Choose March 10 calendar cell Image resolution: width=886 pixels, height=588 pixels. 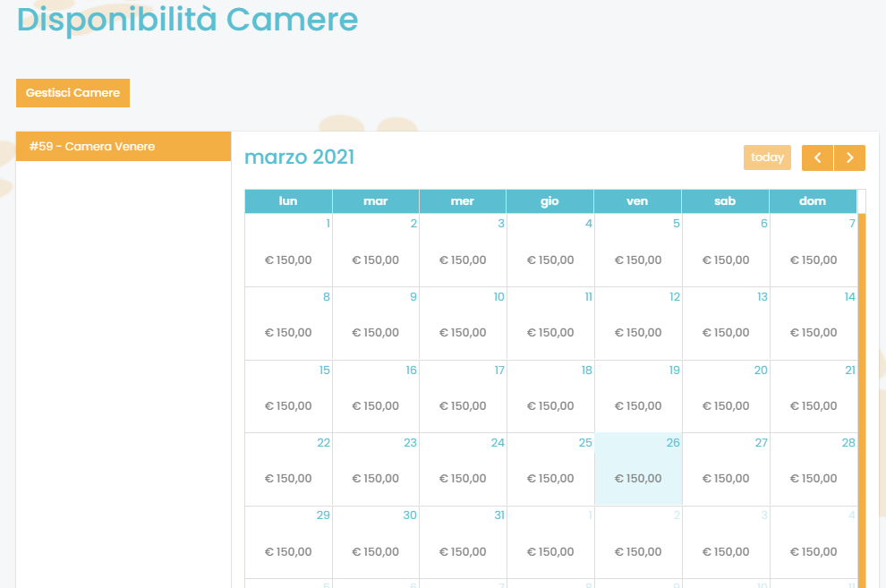(x=463, y=323)
